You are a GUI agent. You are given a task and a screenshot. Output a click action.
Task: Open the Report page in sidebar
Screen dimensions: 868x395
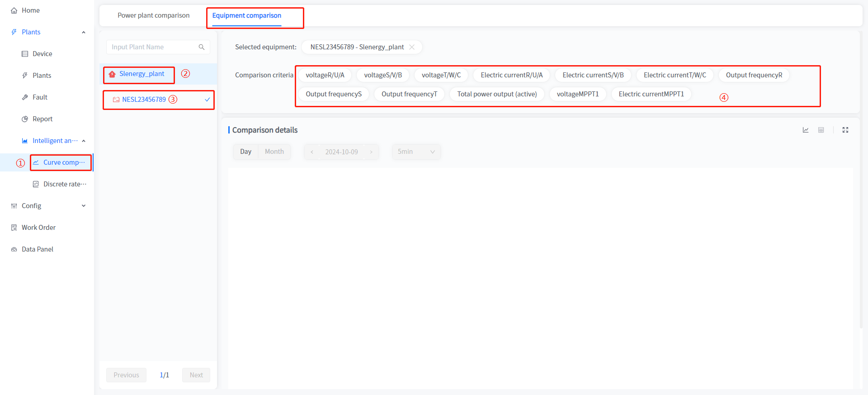42,119
